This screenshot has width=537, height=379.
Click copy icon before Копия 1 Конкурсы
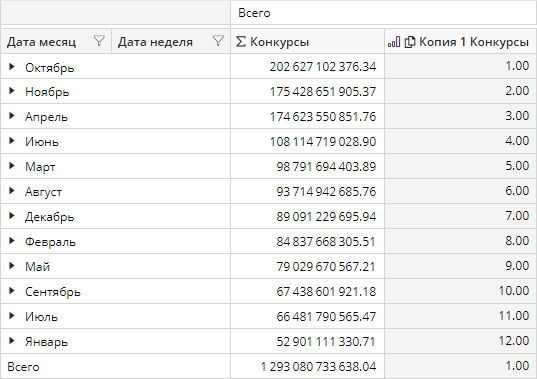tap(410, 42)
